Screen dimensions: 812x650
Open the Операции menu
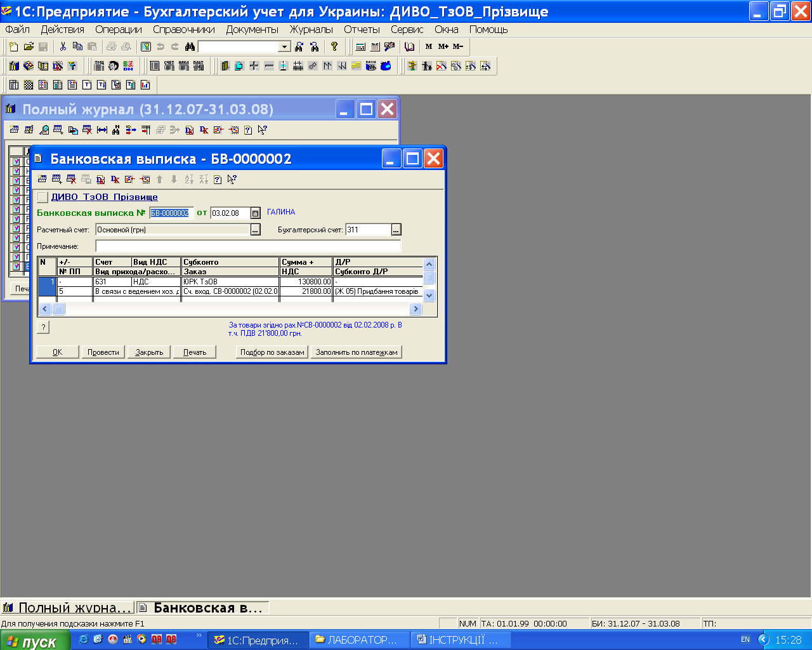119,29
